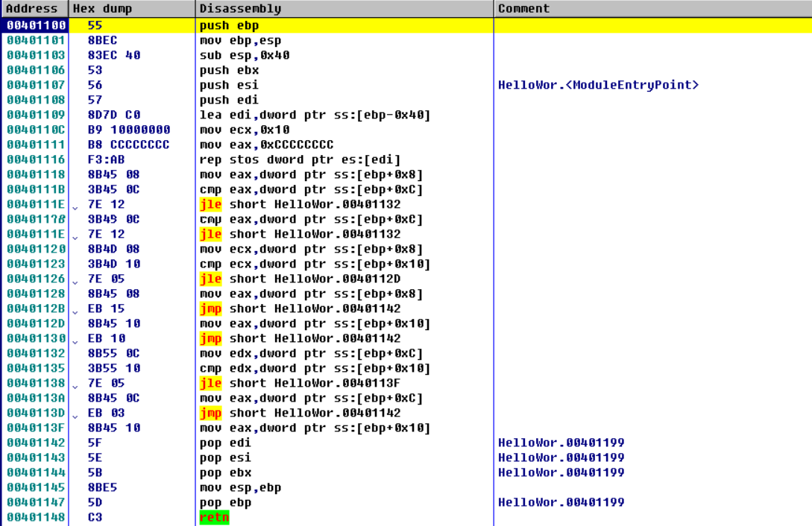Select address 00401101 in the Address column
The image size is (812, 526).
click(x=36, y=40)
